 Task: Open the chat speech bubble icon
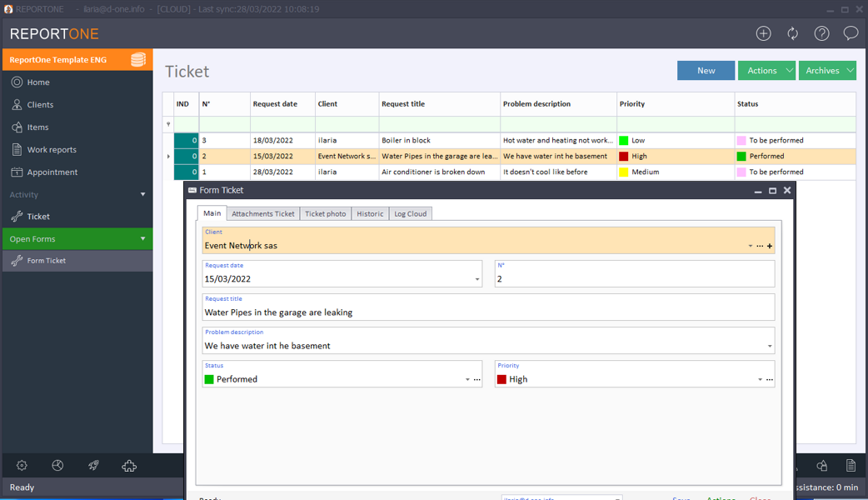pyautogui.click(x=851, y=33)
